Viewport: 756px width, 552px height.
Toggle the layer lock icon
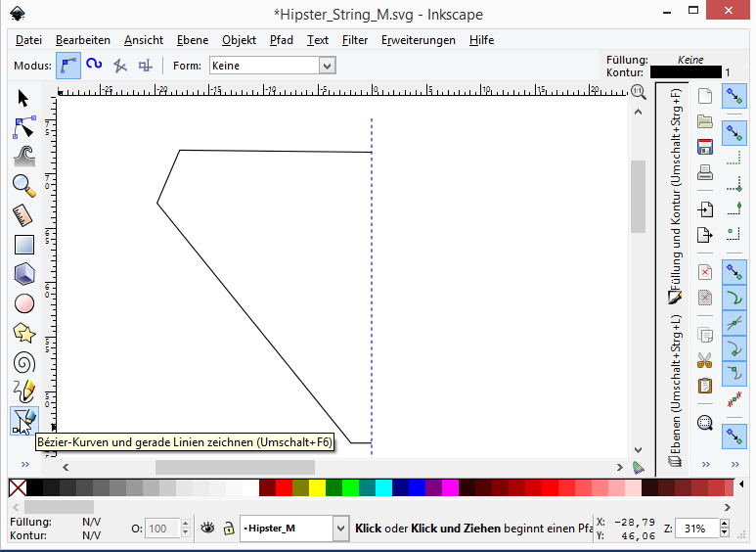[x=228, y=529]
